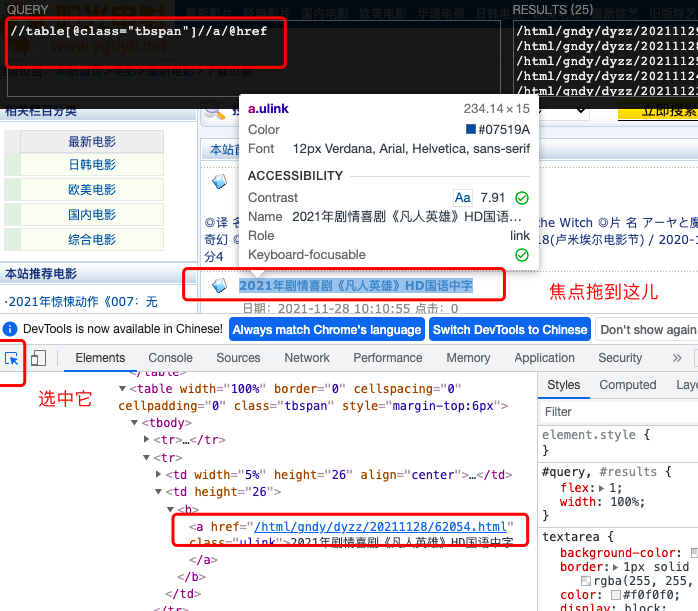Screen dimensions: 698x611
Task: Open #f0f0f0 color swatch in Styles
Action: (616, 595)
